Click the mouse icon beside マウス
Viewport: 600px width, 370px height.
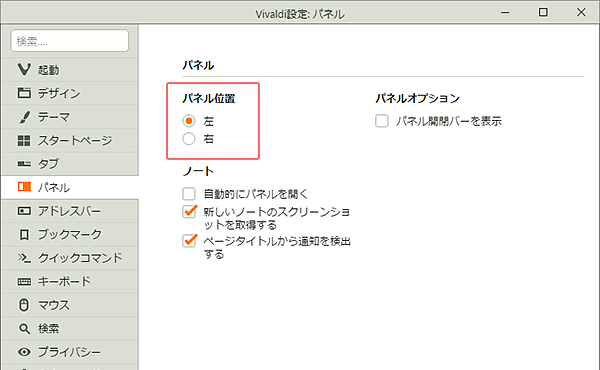click(x=24, y=305)
